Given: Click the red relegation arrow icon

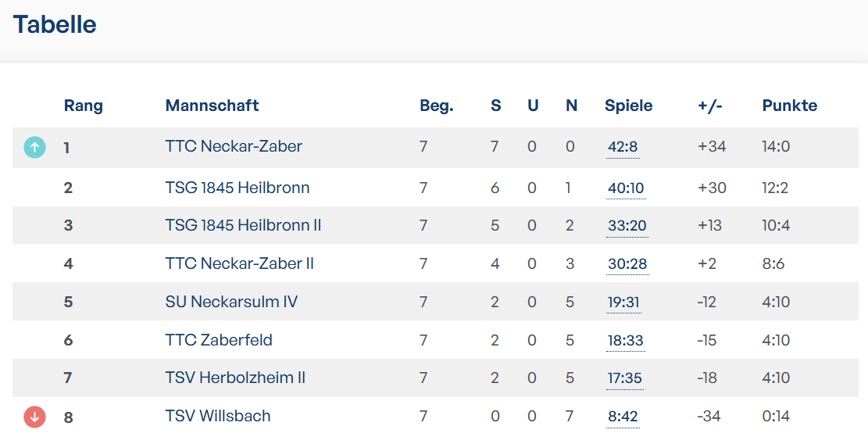Looking at the screenshot, I should [34, 417].
